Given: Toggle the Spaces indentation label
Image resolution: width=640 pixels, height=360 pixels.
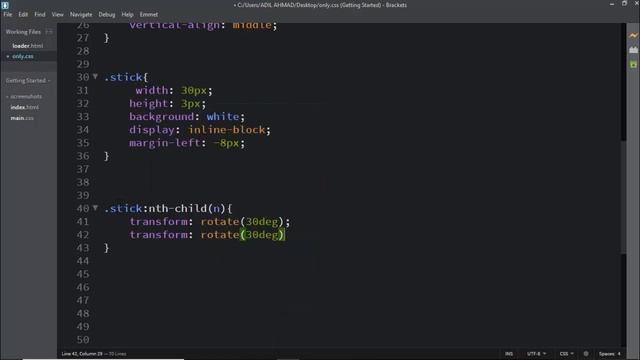Looking at the screenshot, I should click(607, 354).
